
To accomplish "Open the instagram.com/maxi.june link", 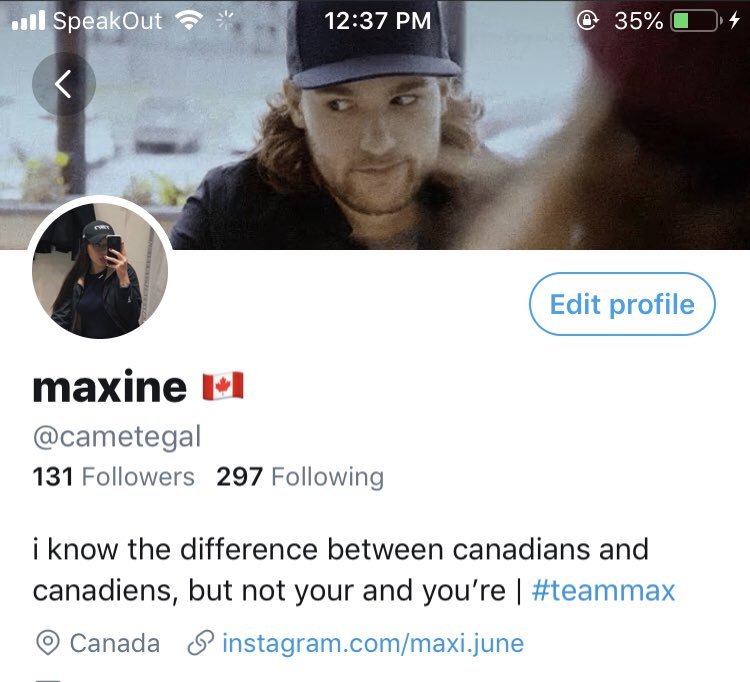I will click(x=373, y=643).
